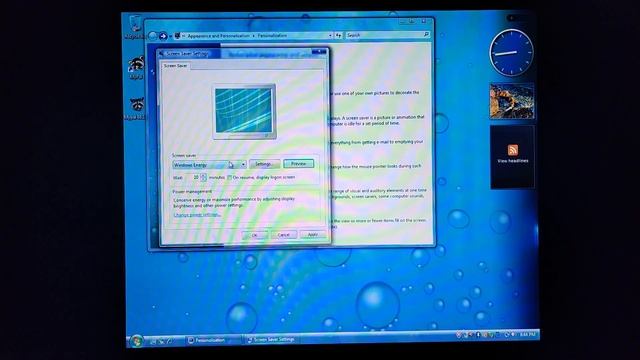Click the screen saver preview monitor

click(x=244, y=111)
